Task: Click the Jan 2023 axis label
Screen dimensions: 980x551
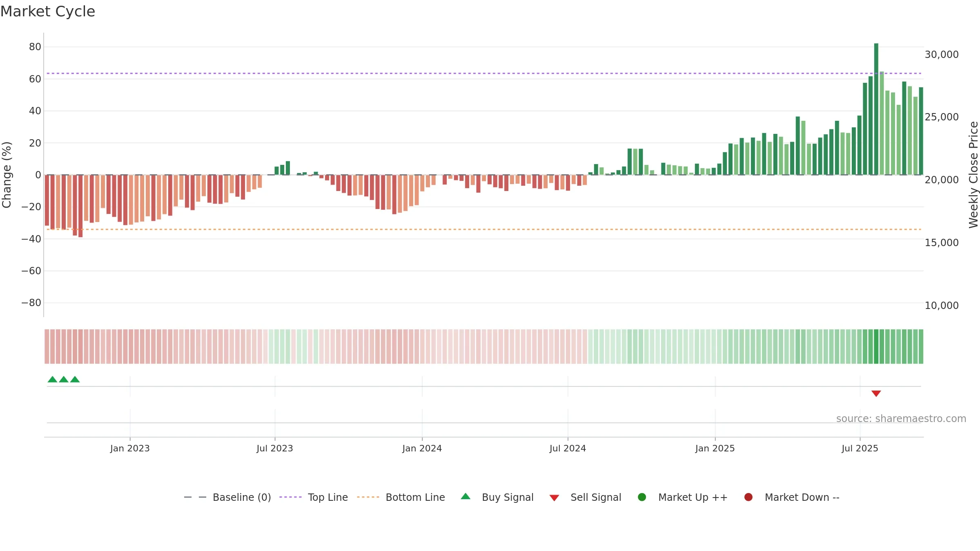Action: pyautogui.click(x=130, y=449)
